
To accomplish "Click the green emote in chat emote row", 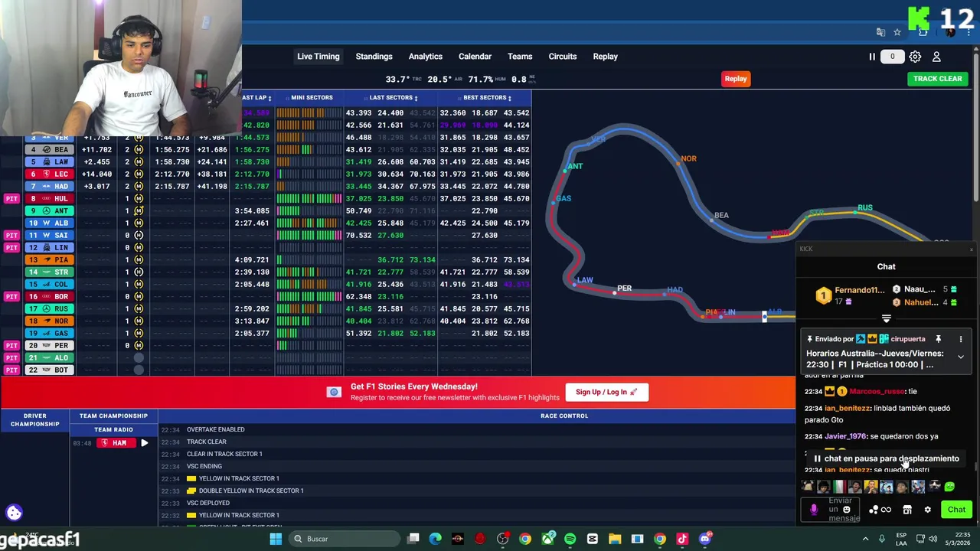I will click(949, 487).
